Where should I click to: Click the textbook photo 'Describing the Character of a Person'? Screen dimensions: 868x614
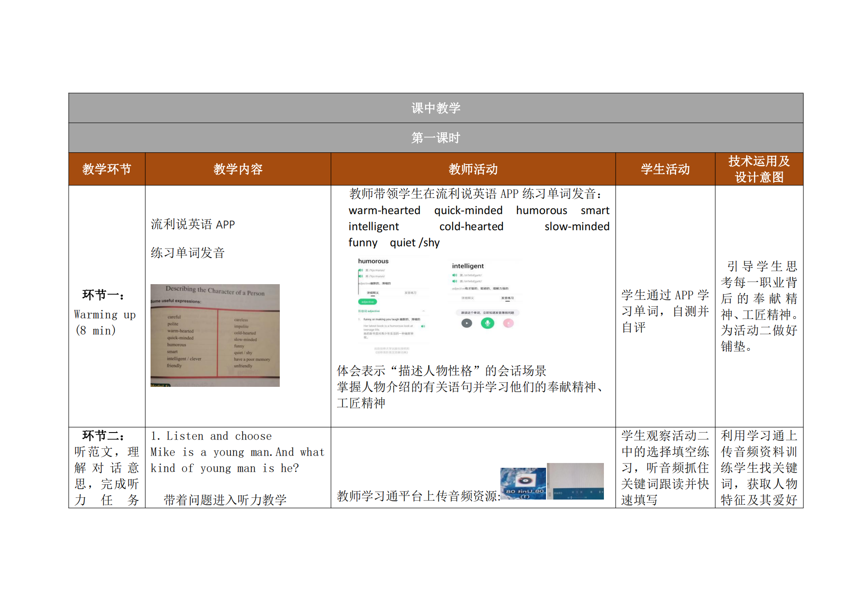pyautogui.click(x=215, y=335)
